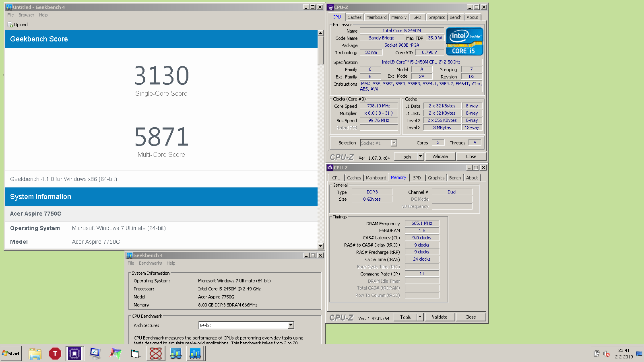Switch to Graphics tab in upper CPU-Z

click(x=437, y=17)
